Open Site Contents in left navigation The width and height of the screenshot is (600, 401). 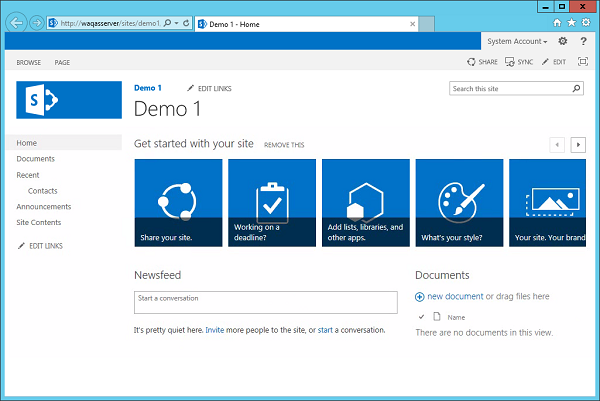pos(38,222)
